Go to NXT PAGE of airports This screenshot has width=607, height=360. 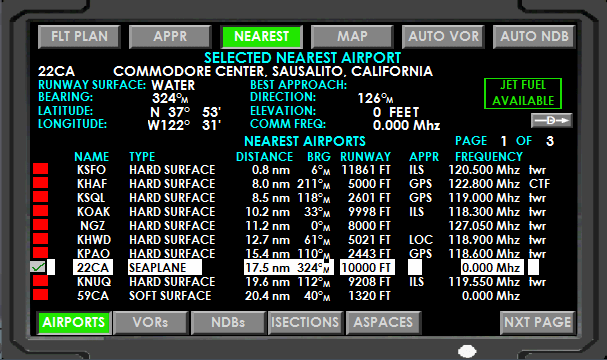point(537,322)
